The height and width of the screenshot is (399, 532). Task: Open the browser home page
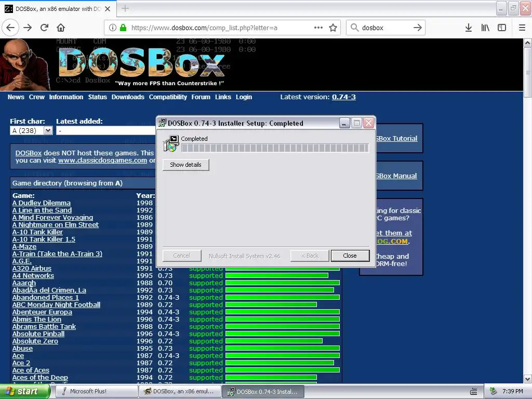[61, 28]
